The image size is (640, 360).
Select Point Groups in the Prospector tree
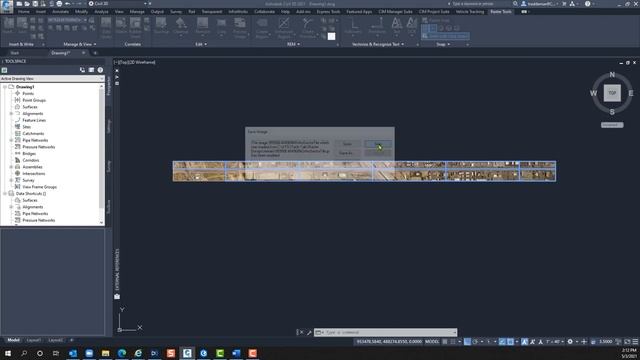(x=34, y=100)
